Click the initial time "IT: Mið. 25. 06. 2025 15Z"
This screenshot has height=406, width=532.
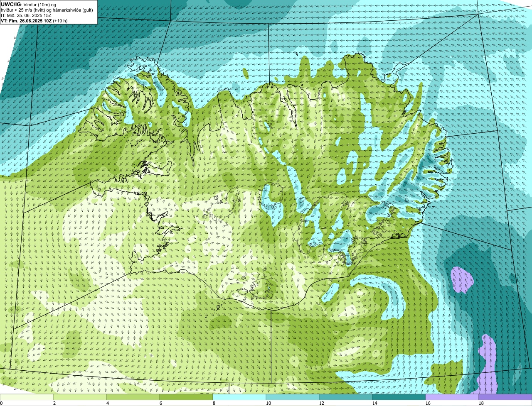click(26, 15)
